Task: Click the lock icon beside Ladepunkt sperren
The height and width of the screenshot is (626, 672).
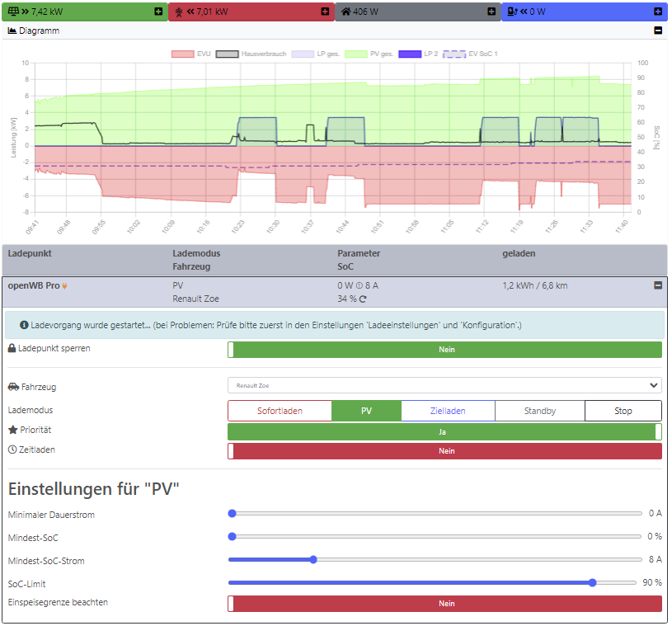Action: (x=12, y=348)
